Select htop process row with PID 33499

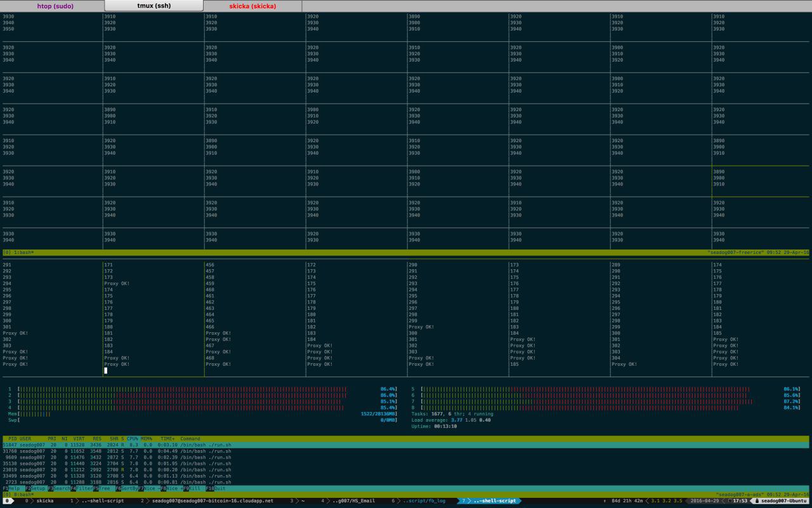click(406, 476)
